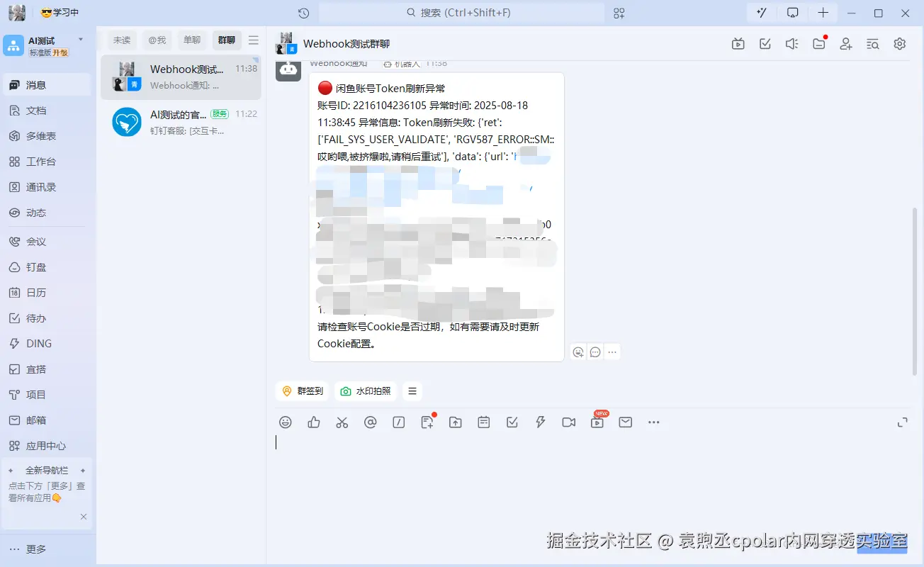Open 应用中心 app center
The height and width of the screenshot is (567, 924).
(x=47, y=446)
